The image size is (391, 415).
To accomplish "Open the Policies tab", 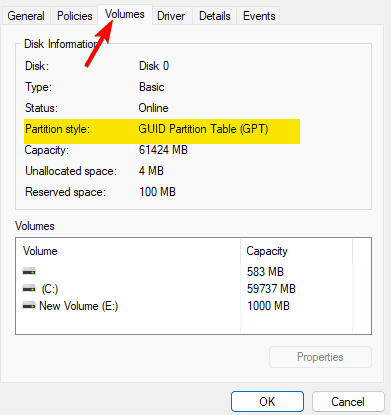I will [x=74, y=16].
